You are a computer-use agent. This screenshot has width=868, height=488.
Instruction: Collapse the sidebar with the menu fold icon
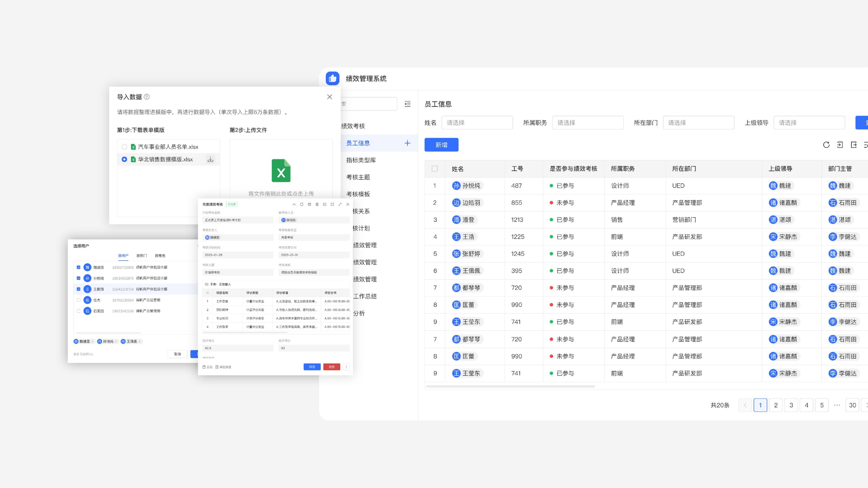407,104
